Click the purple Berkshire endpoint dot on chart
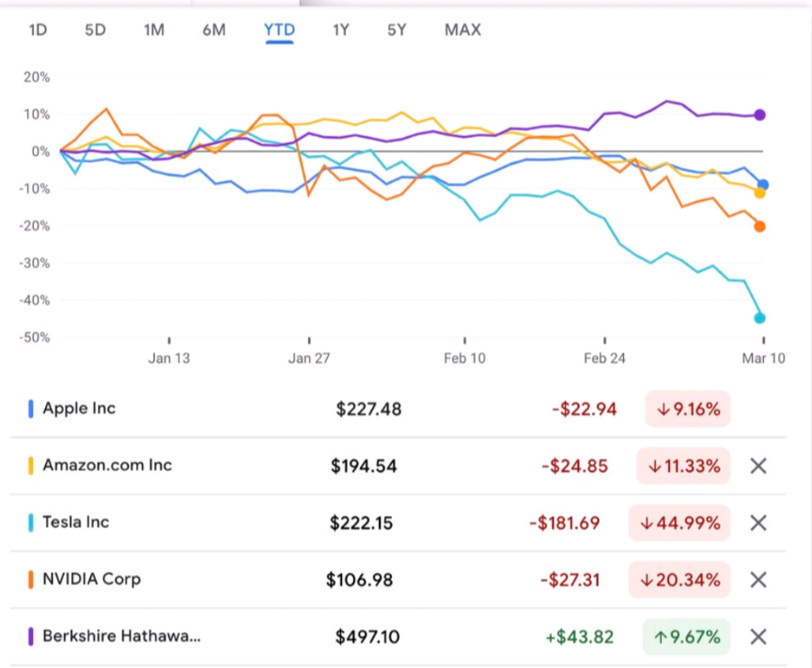The width and height of the screenshot is (812, 668). pos(760,115)
